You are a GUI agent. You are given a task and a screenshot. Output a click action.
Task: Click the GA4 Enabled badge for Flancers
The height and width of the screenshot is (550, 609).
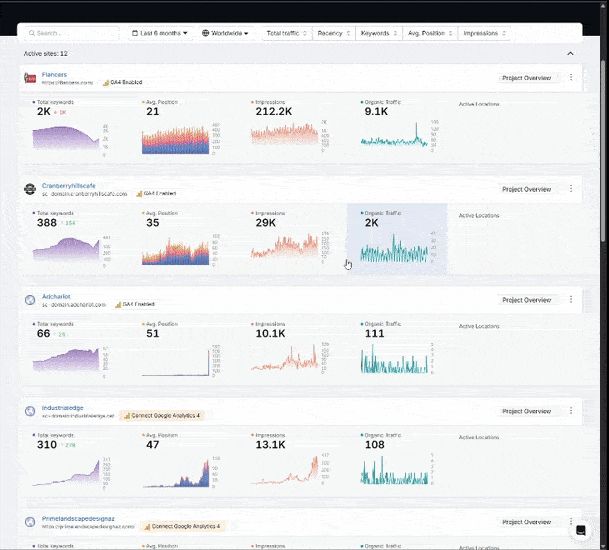click(x=123, y=82)
